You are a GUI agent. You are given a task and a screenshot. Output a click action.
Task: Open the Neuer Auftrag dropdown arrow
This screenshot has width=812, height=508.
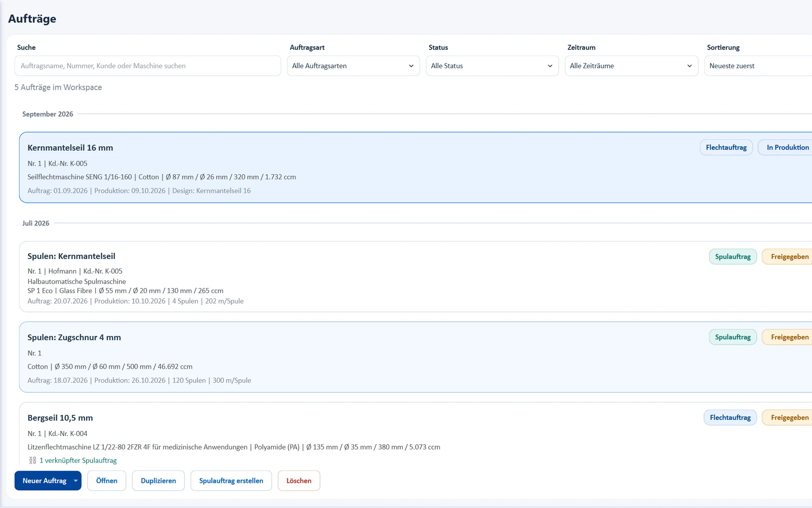pyautogui.click(x=76, y=481)
